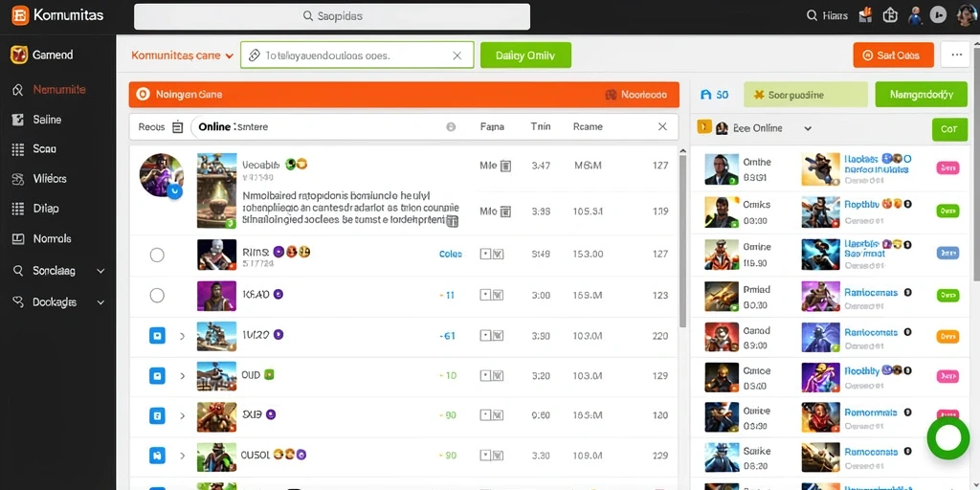This screenshot has height=490, width=980.
Task: Open the Veoabib game thumbnail
Action: coord(217,190)
